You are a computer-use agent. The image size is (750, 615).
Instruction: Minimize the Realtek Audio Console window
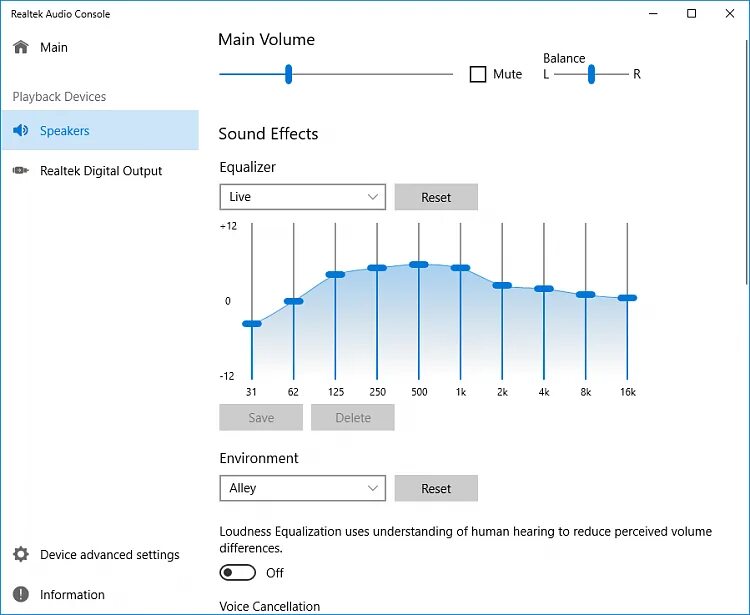[653, 13]
